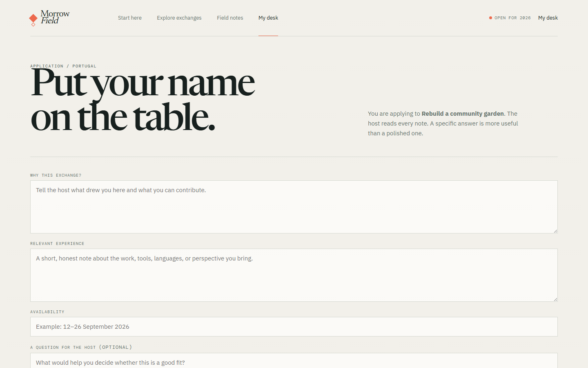Viewport: 588px width, 368px height.
Task: Go to Explore exchanges
Action: pyautogui.click(x=179, y=18)
